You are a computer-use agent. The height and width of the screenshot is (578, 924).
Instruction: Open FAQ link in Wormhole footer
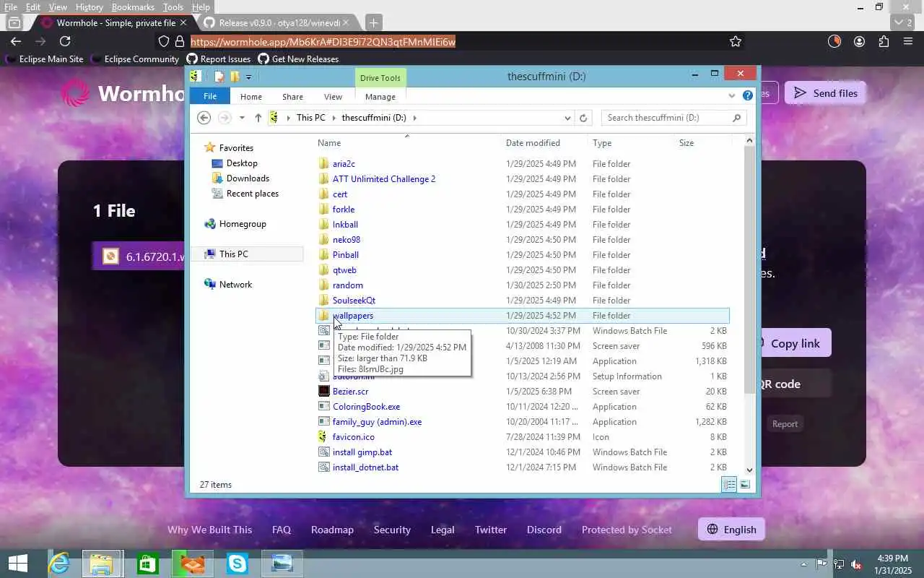(282, 530)
